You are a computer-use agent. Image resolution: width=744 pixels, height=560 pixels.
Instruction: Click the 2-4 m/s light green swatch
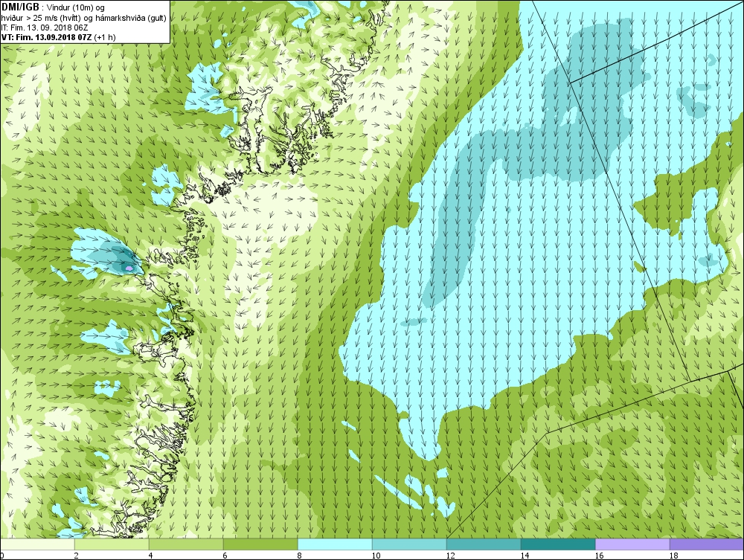pyautogui.click(x=112, y=544)
